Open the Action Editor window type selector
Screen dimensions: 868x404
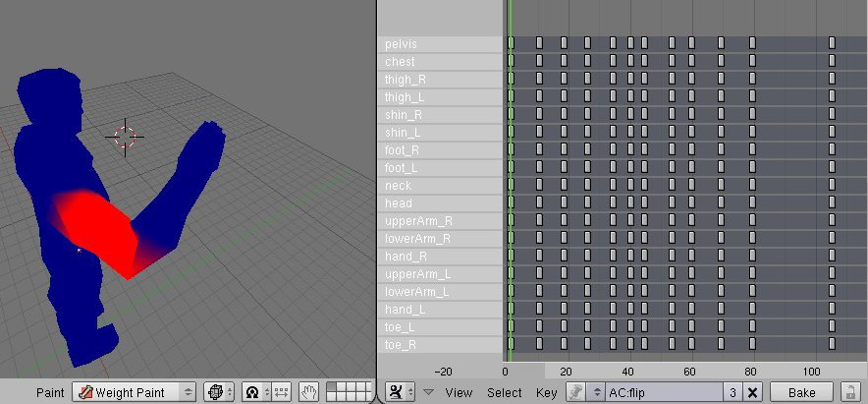[399, 392]
